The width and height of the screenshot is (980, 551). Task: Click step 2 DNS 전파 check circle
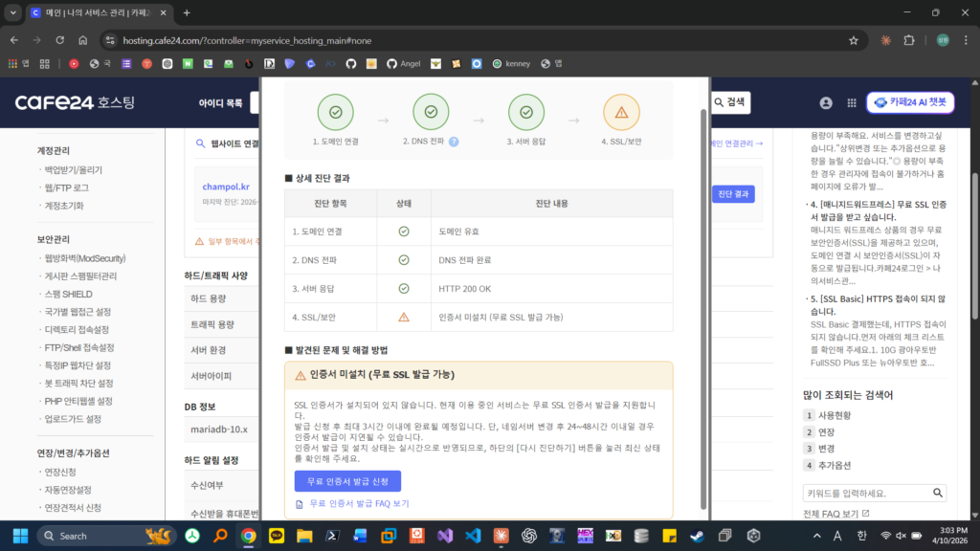pos(431,112)
